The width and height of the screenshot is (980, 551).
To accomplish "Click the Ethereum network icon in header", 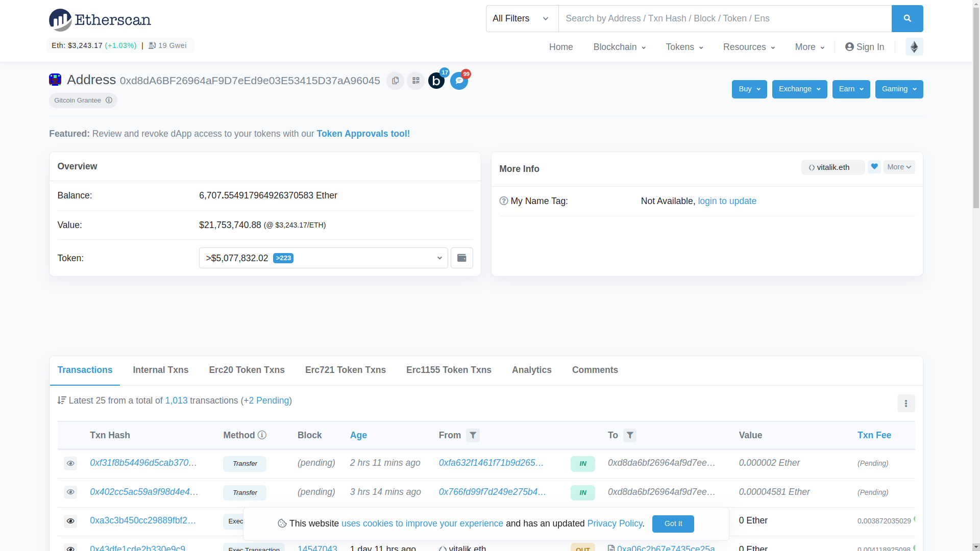I will (914, 47).
